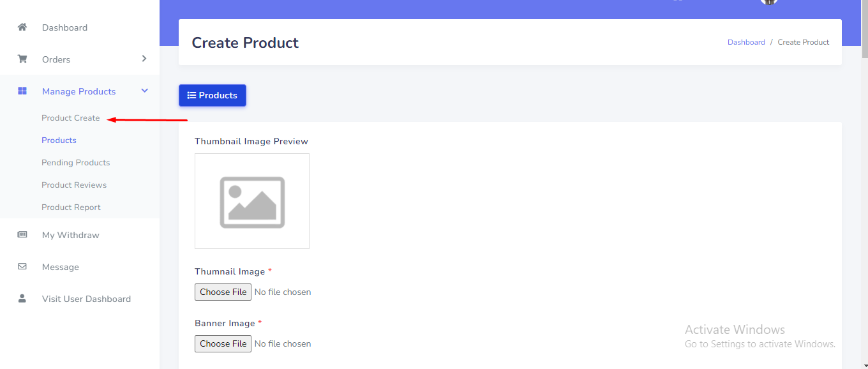The width and height of the screenshot is (868, 369).
Task: Click the My Withdraw money icon
Action: pos(22,235)
